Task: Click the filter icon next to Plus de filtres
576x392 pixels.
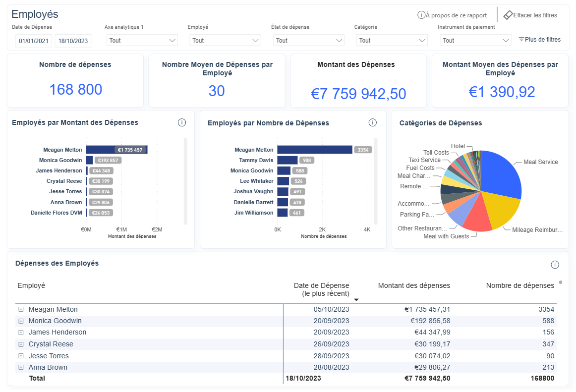Action: coord(521,39)
